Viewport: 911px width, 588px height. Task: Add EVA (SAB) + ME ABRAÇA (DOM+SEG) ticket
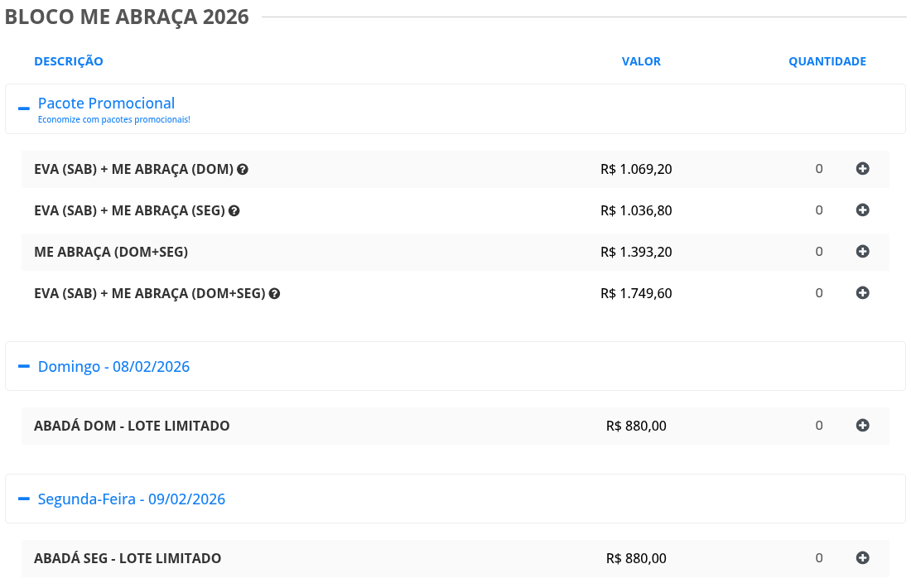tap(862, 293)
